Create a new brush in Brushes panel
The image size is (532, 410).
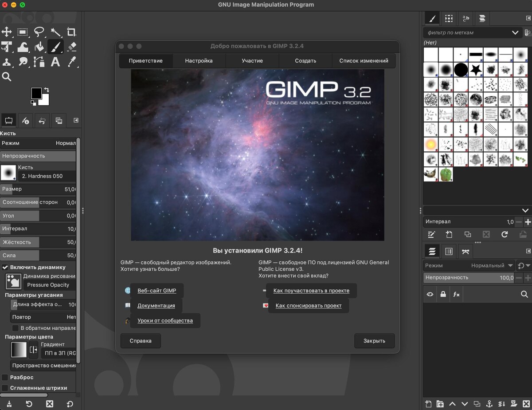tap(449, 234)
